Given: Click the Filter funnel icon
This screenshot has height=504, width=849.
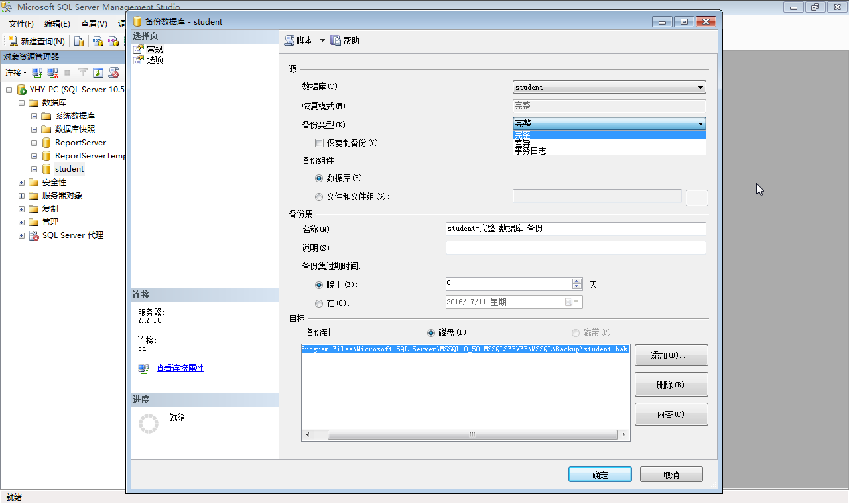Looking at the screenshot, I should [x=83, y=73].
